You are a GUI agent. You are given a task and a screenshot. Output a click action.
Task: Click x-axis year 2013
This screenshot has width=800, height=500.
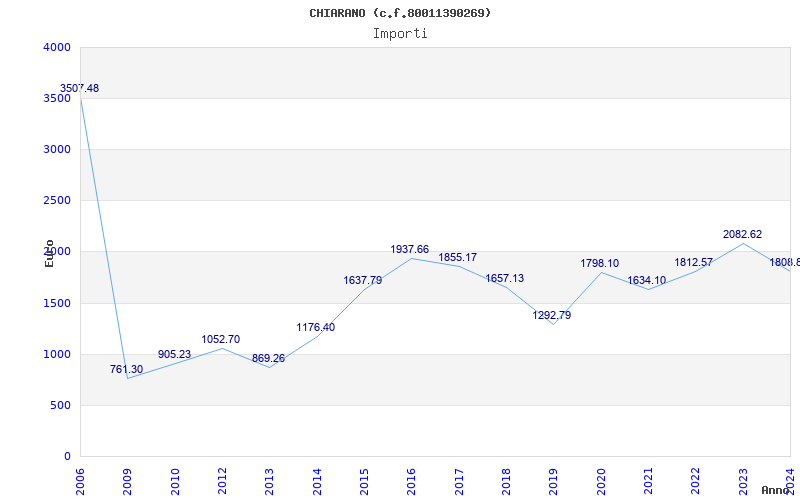coord(270,482)
